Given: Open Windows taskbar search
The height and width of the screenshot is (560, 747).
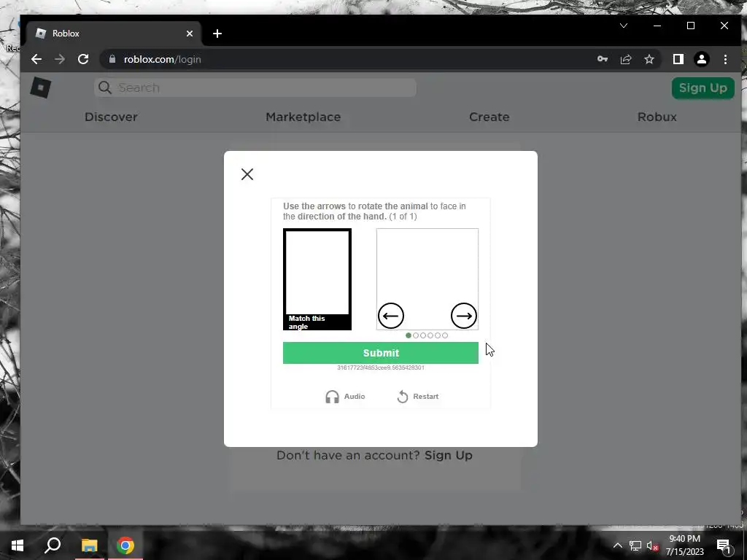Looking at the screenshot, I should [53, 545].
